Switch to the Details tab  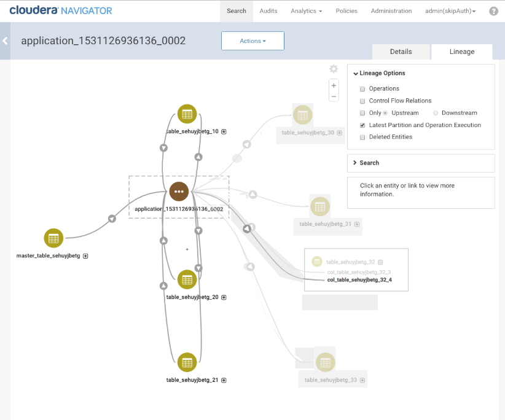401,52
